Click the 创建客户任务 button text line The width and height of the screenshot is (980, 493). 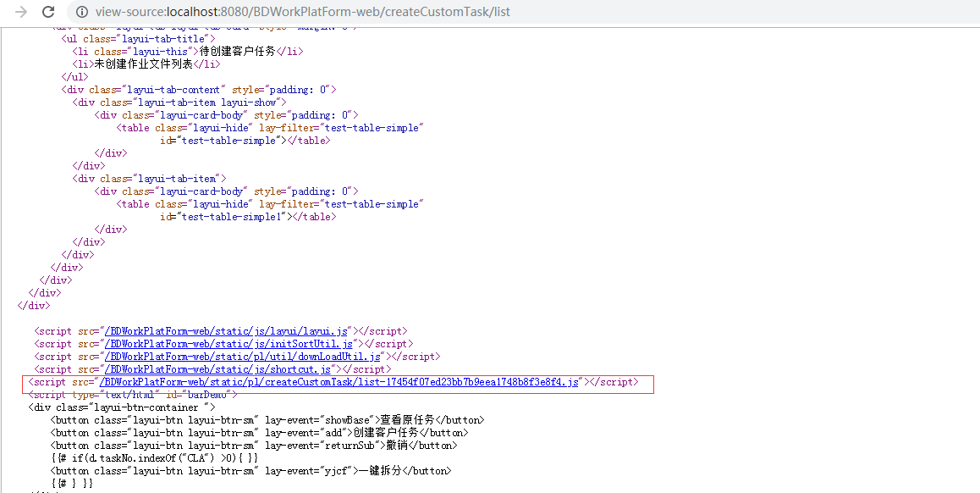pyautogui.click(x=259, y=433)
